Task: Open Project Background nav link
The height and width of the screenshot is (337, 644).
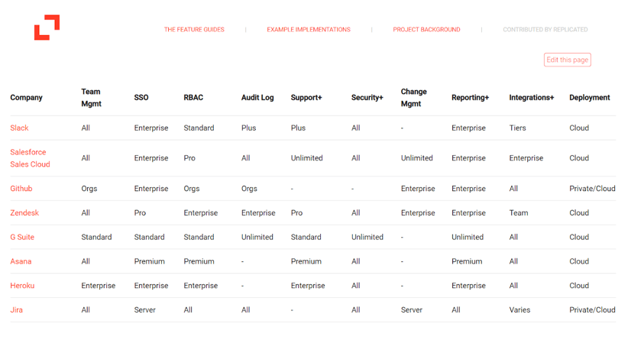Action: coord(426,30)
